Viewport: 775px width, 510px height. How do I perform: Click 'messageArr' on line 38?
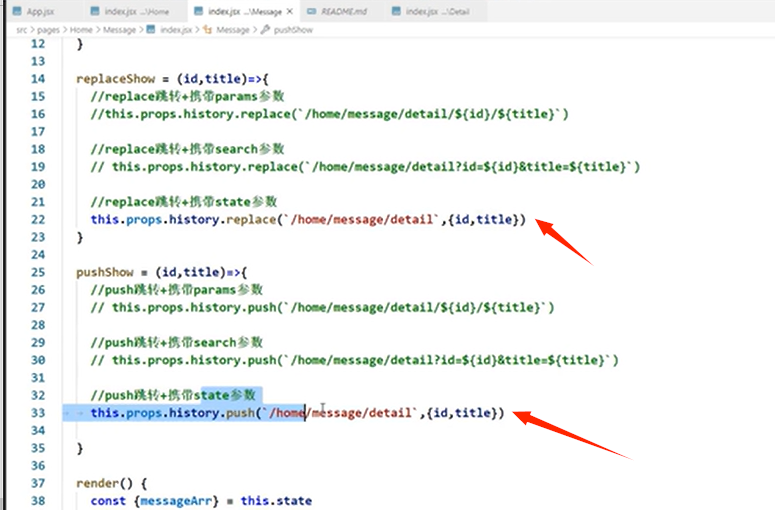point(176,501)
